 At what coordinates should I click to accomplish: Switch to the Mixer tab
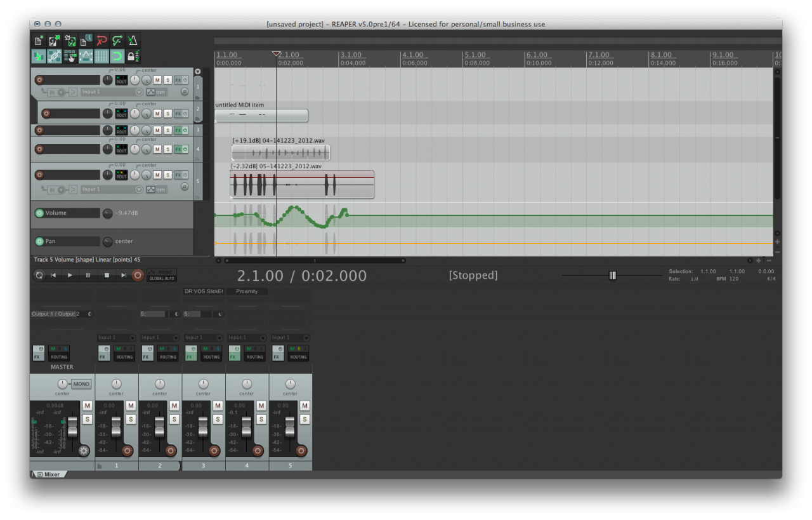[x=48, y=474]
